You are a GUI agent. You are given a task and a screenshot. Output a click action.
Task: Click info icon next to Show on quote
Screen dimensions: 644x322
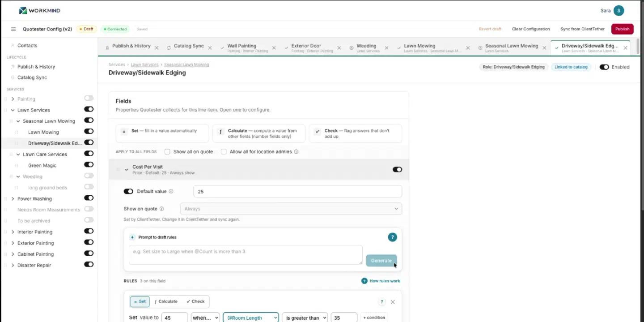pos(161,209)
